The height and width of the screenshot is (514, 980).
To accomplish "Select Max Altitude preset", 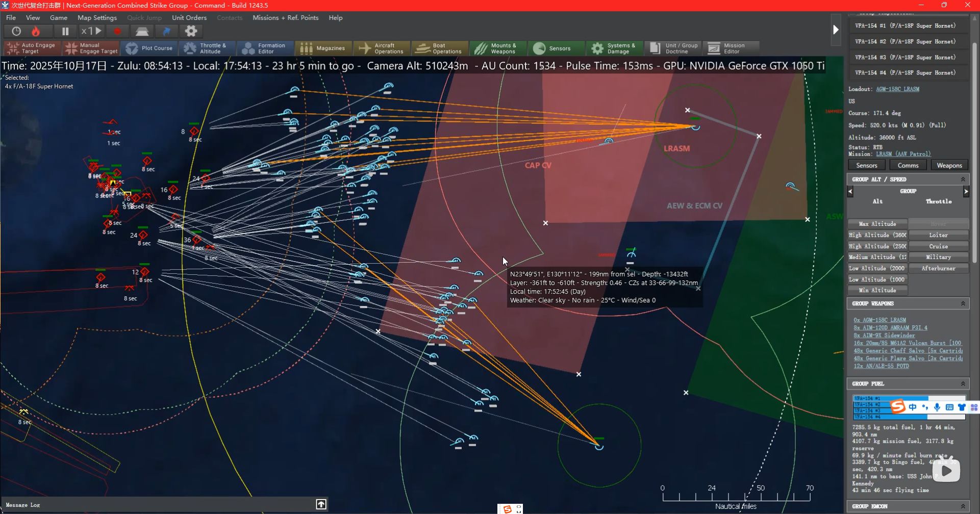I will 877,224.
